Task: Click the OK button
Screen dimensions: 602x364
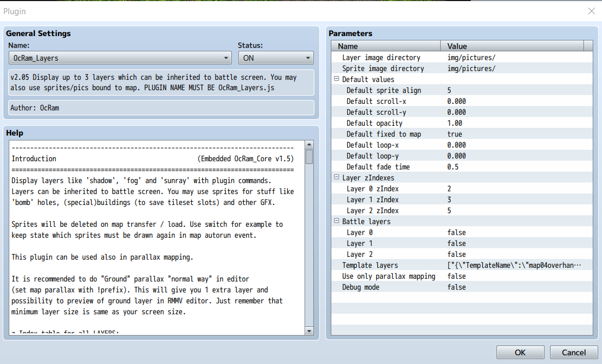Action: pyautogui.click(x=520, y=353)
